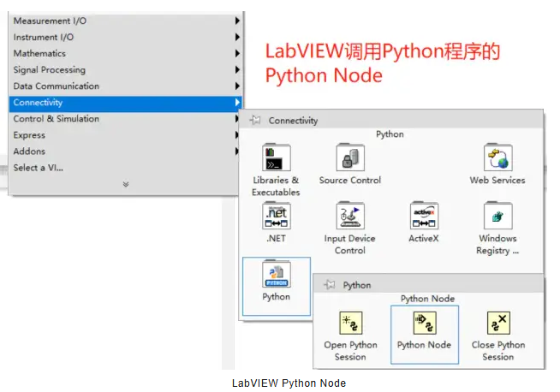Viewport: 560px width, 392px height.
Task: Open the Input Device Control icon
Action: tap(349, 217)
